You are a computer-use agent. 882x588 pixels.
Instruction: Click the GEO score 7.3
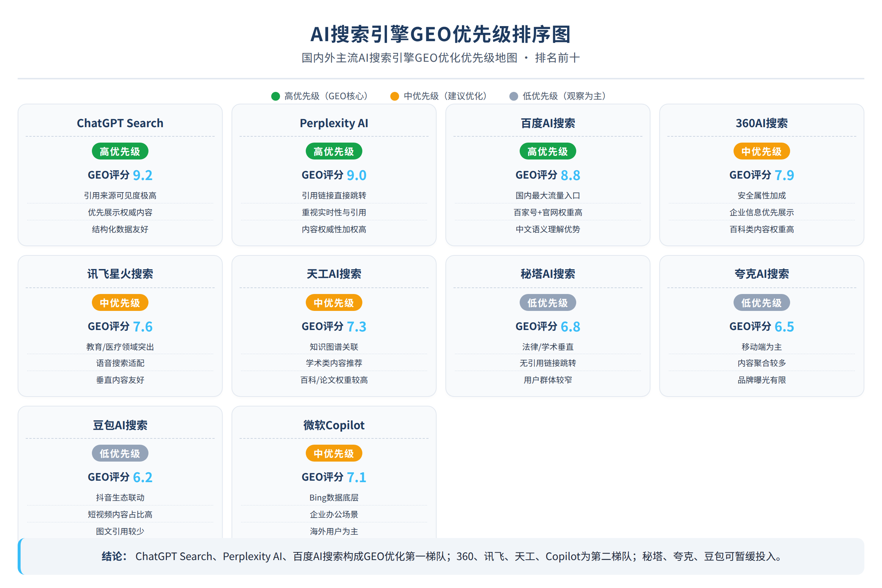[356, 327]
